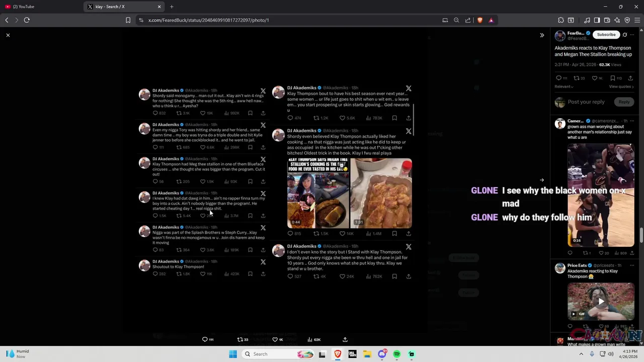The image size is (644, 362).
Task: Open the Brave VPN shield icon
Action: [627, 20]
